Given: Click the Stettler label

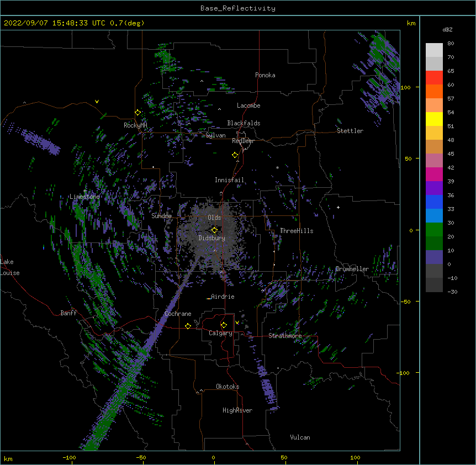Looking at the screenshot, I should (x=350, y=131).
